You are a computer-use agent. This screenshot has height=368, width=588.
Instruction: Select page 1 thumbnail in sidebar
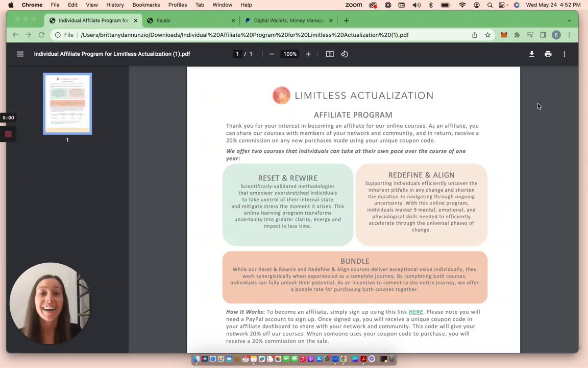67,104
